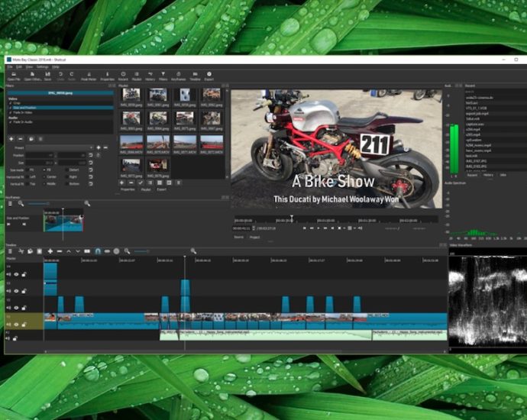Select the Distort size mode radio button

click(66, 170)
